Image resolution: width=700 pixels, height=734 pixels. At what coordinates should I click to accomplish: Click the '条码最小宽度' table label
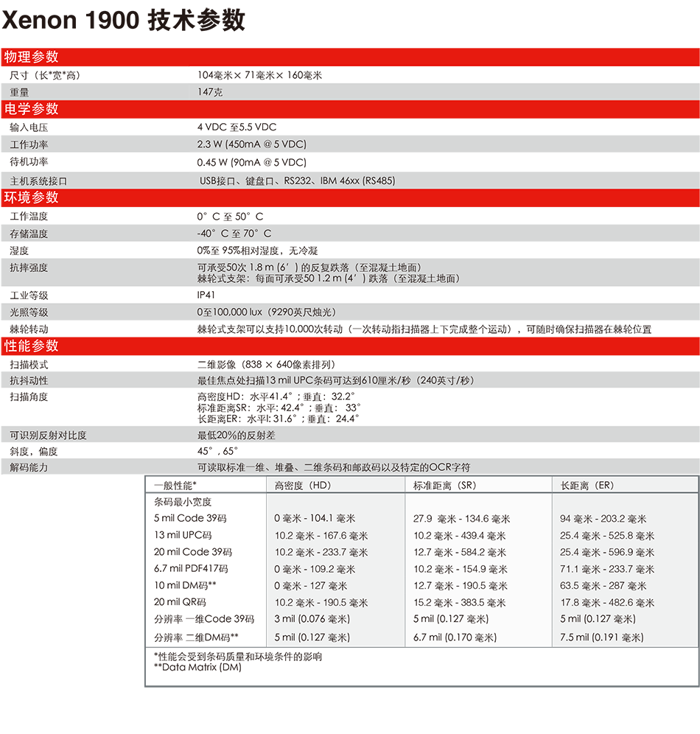pos(183,502)
